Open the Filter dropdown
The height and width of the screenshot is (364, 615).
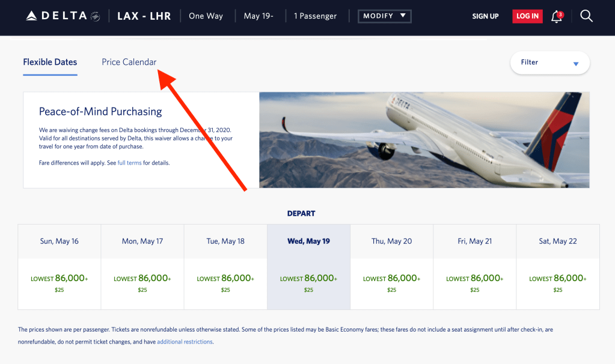tap(549, 62)
